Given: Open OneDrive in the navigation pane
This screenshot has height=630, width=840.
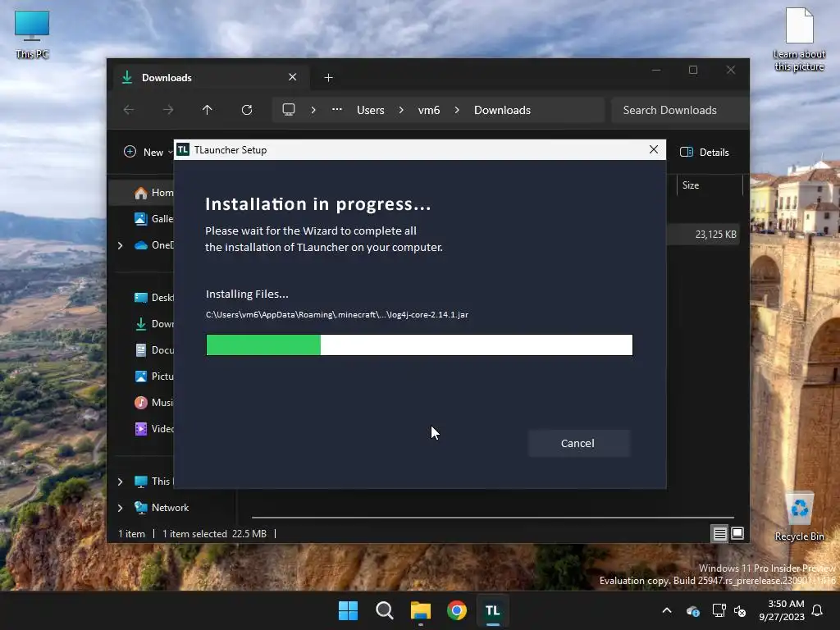Looking at the screenshot, I should point(153,244).
